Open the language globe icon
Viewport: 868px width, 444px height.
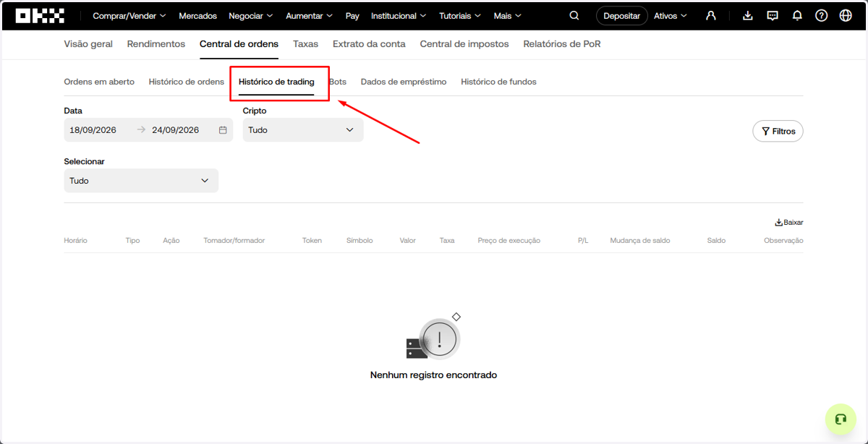pyautogui.click(x=846, y=15)
